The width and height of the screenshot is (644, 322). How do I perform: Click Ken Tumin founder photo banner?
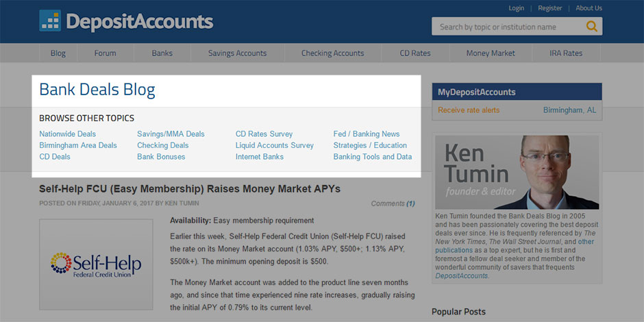tap(517, 173)
